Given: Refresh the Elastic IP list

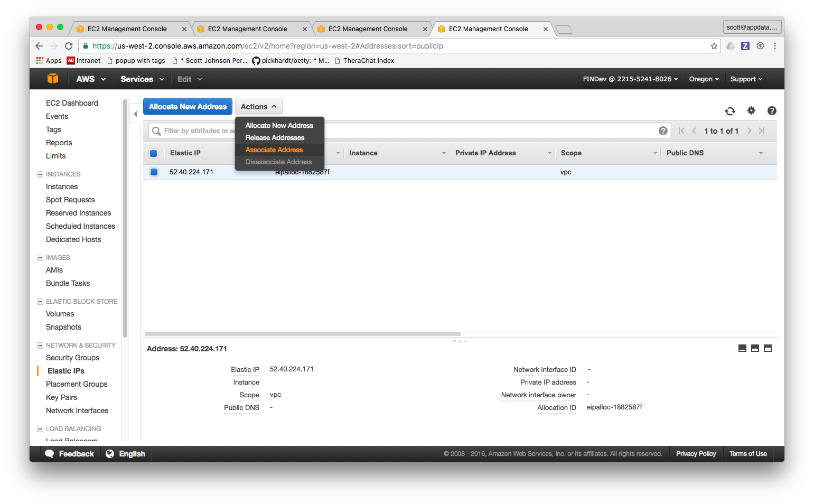Looking at the screenshot, I should pyautogui.click(x=730, y=111).
